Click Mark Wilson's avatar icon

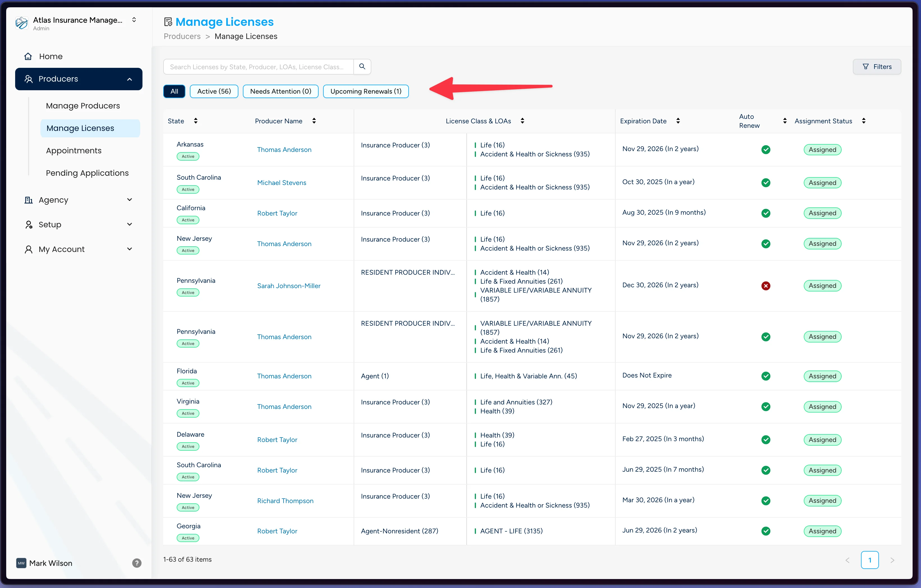(x=21, y=563)
